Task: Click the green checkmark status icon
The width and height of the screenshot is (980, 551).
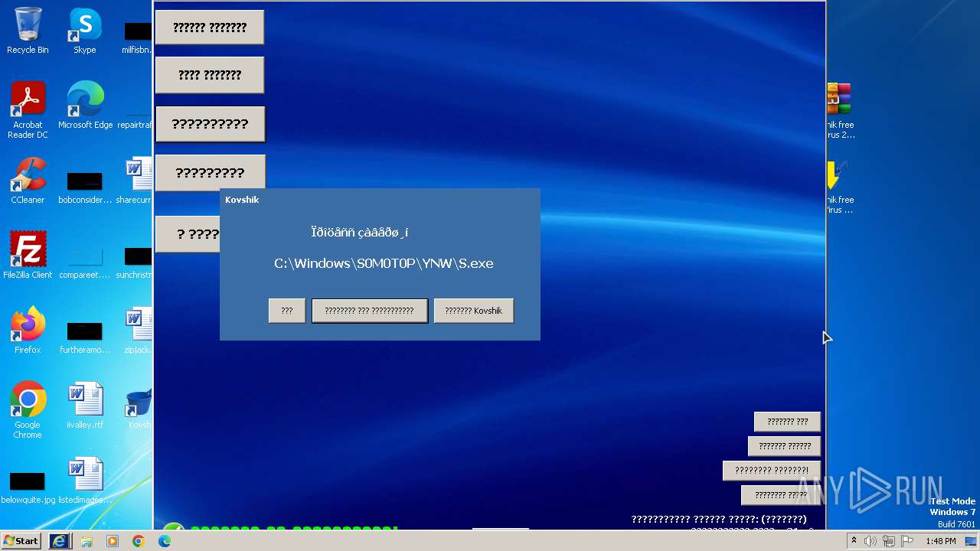Action: click(174, 528)
